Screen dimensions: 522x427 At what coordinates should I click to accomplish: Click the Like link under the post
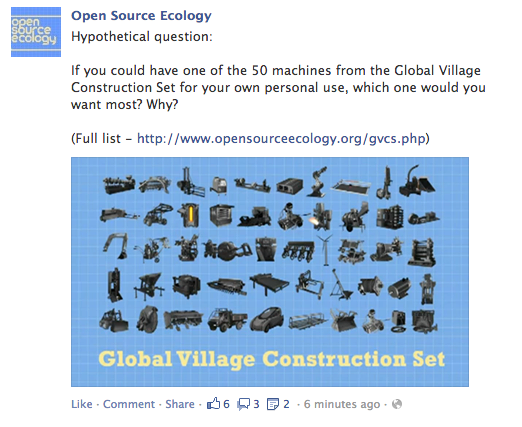82,404
